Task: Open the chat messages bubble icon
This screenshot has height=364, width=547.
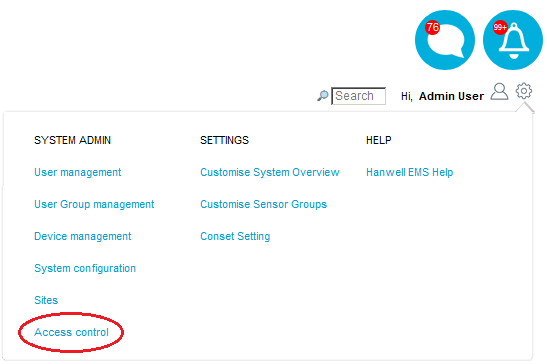Action: click(x=445, y=40)
